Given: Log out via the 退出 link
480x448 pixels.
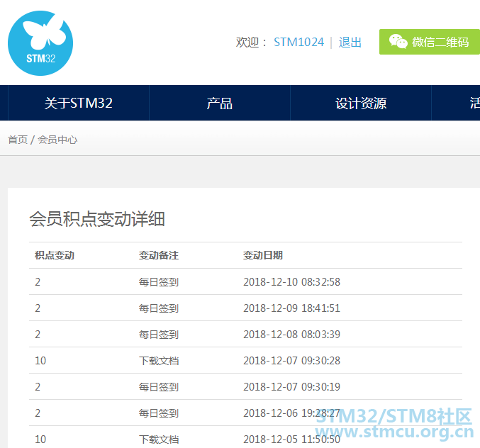Looking at the screenshot, I should (350, 43).
